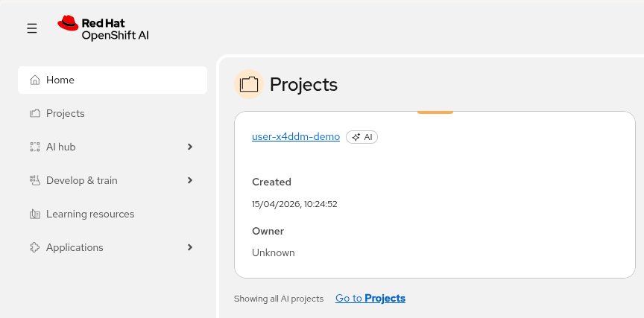The image size is (644, 318).
Task: Click the created date 15/04/2026 text
Action: click(x=295, y=203)
